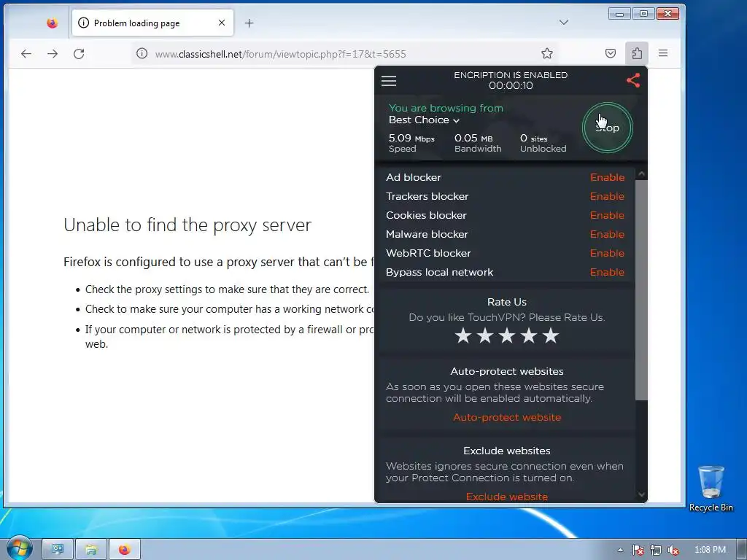Click the VPN panel scrollbar thumb
The image size is (747, 560).
[x=641, y=290]
